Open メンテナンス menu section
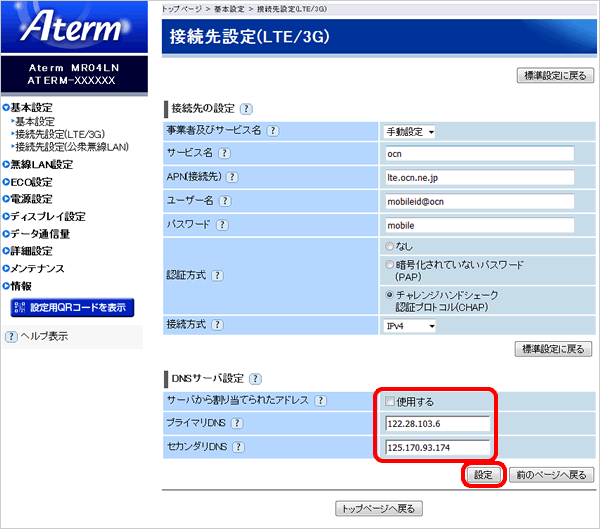This screenshot has height=529, width=600. pos(36,268)
